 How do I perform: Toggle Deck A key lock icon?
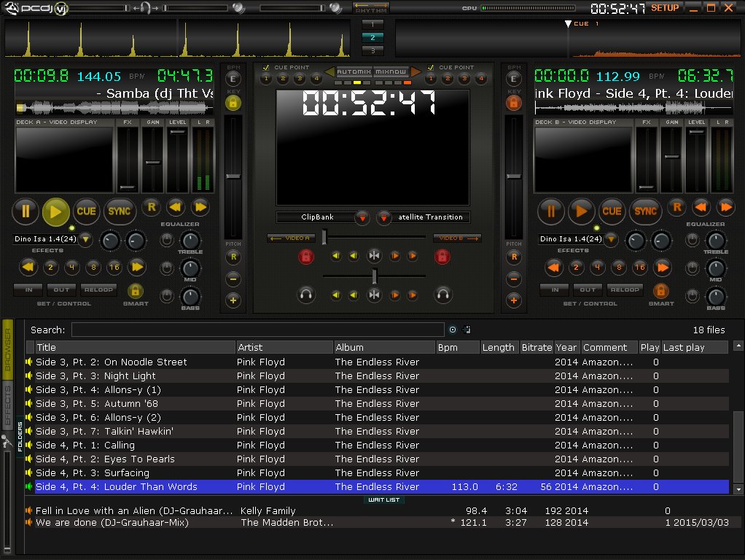pos(233,104)
